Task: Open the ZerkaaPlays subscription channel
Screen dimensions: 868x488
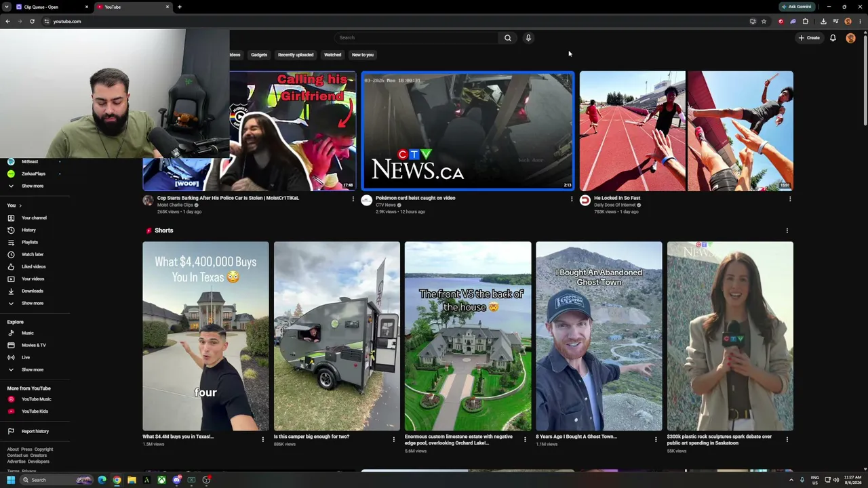Action: point(34,174)
